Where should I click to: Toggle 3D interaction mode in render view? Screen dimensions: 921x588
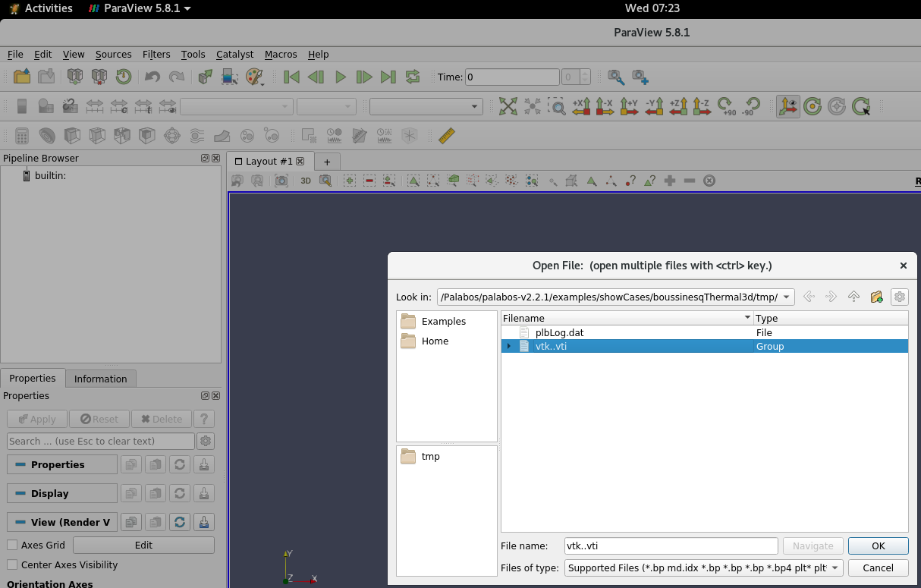[x=306, y=181]
